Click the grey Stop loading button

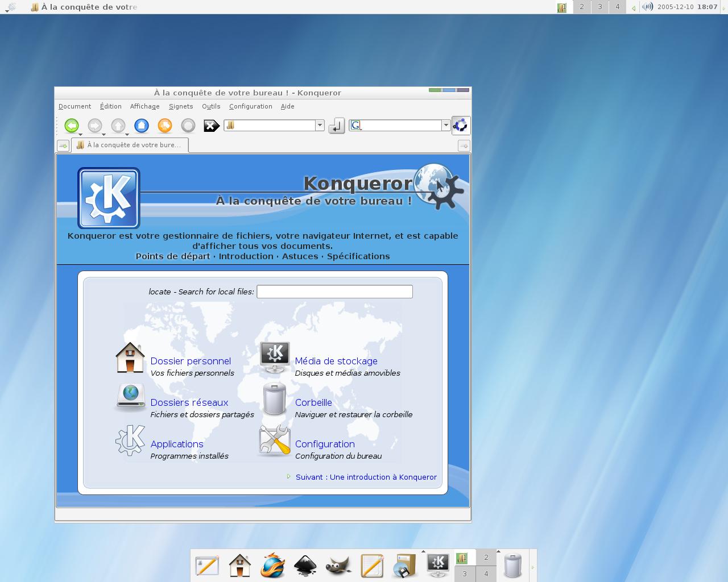(188, 125)
